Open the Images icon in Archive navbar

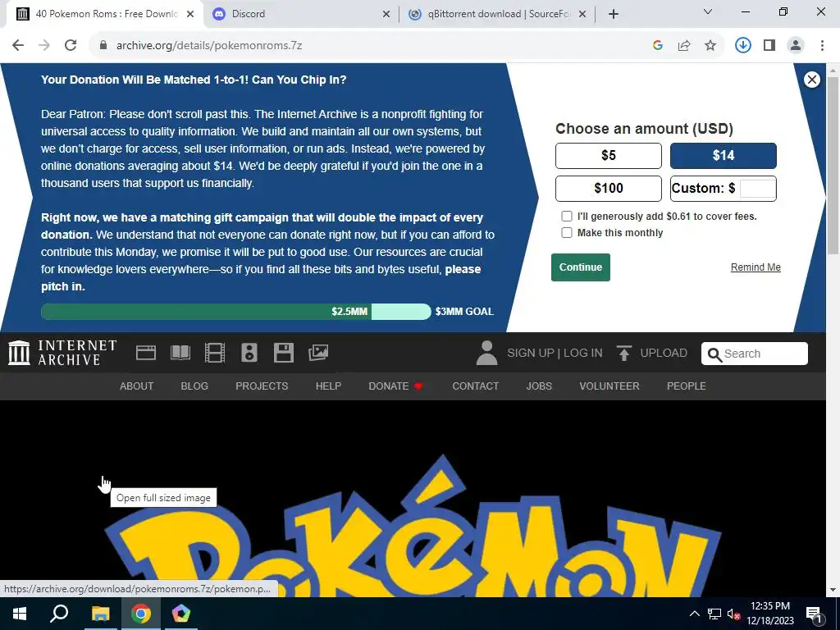tap(318, 353)
